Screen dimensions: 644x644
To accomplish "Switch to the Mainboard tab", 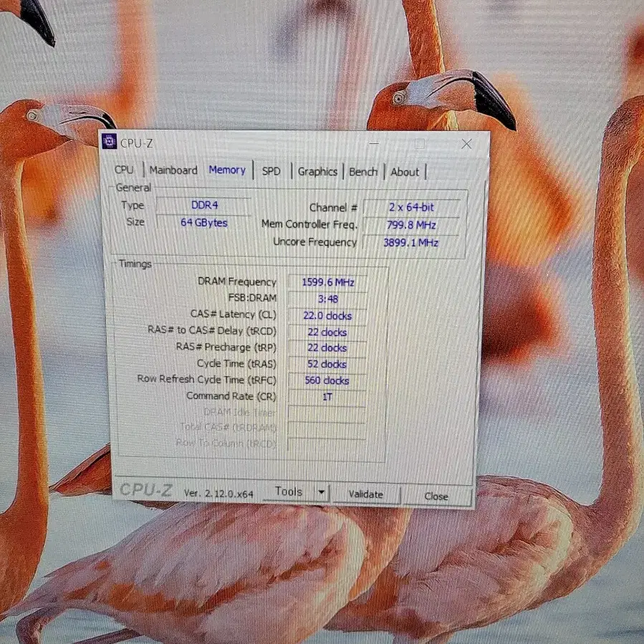I will coord(173,170).
